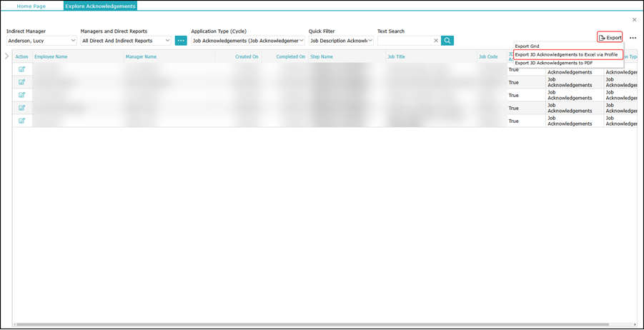Click the Export button
This screenshot has width=644, height=330.
point(610,37)
